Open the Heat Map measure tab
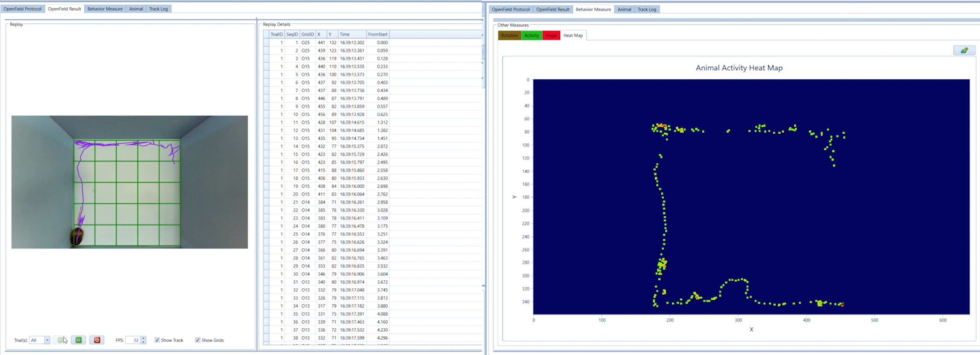Image resolution: width=980 pixels, height=355 pixels. (x=573, y=35)
